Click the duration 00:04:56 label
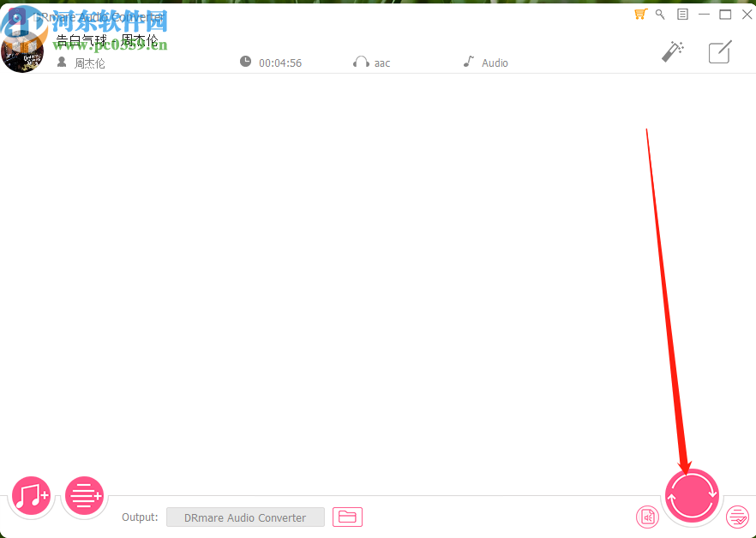This screenshot has height=538, width=756. point(280,62)
